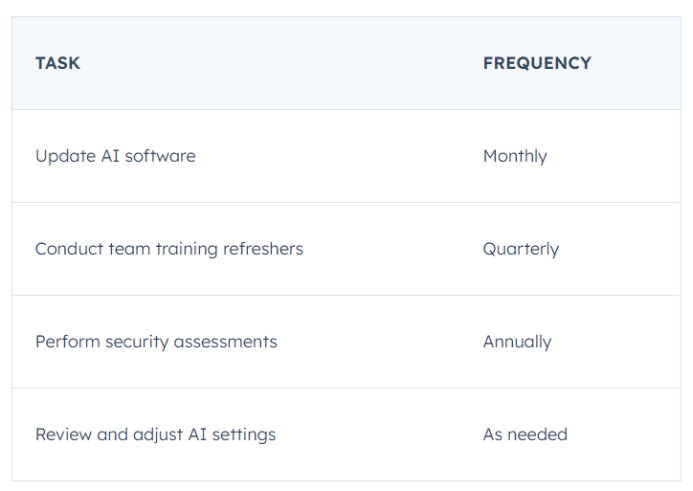The height and width of the screenshot is (491, 693).
Task: Click the "Quarterly" frequency value
Action: (x=521, y=249)
